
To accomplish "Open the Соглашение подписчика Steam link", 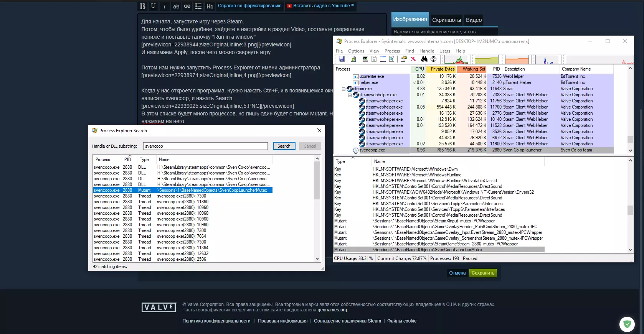I will click(x=348, y=321).
